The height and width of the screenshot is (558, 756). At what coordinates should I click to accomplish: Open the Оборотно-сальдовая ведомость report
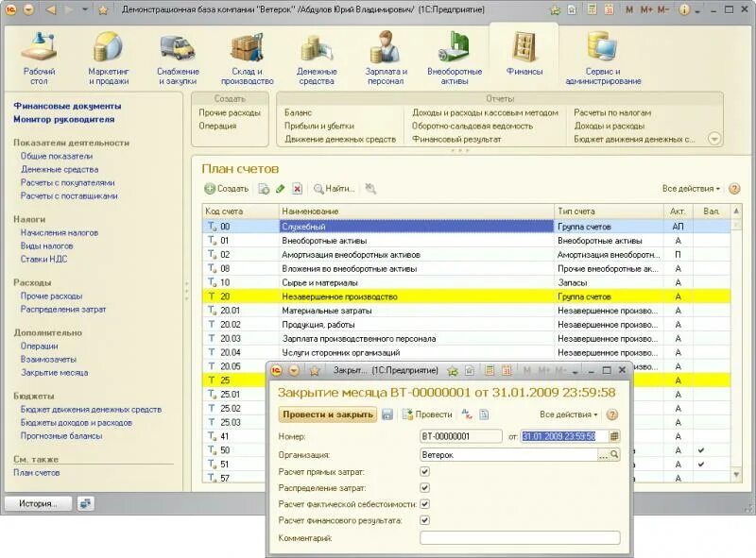click(x=472, y=126)
